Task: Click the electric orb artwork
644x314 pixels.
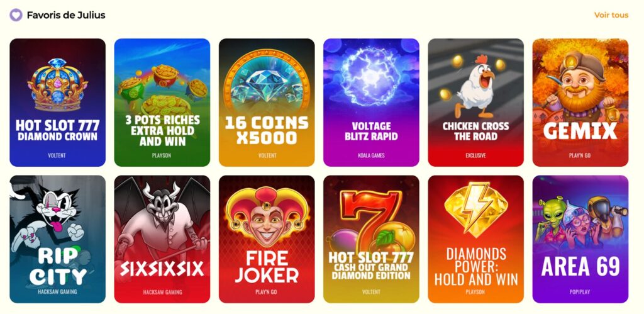Action: (x=371, y=76)
